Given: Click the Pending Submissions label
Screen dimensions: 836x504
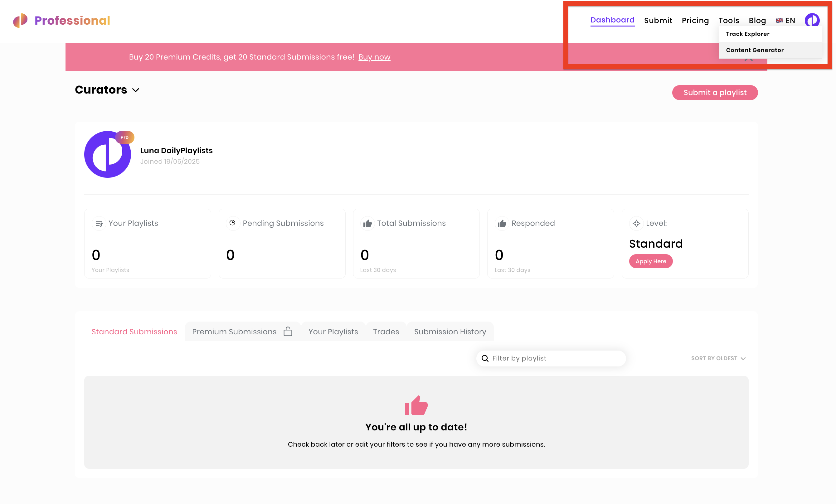Looking at the screenshot, I should click(283, 223).
